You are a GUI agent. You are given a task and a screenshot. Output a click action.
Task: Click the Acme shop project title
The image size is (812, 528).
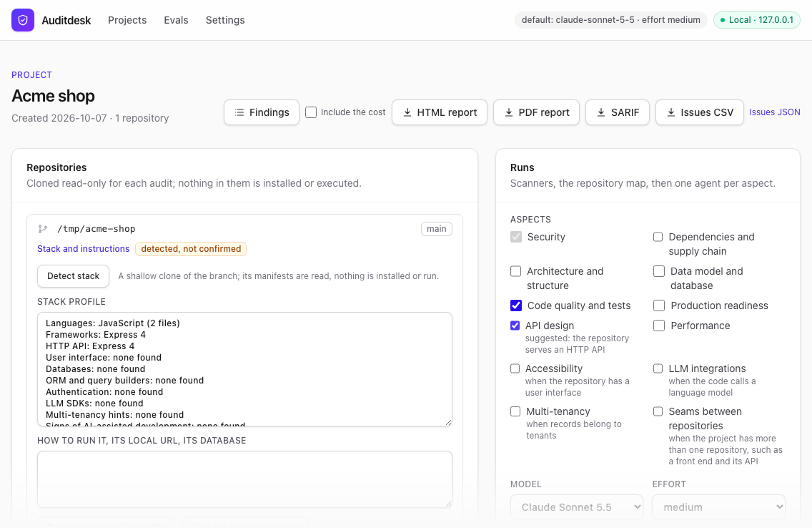click(54, 96)
